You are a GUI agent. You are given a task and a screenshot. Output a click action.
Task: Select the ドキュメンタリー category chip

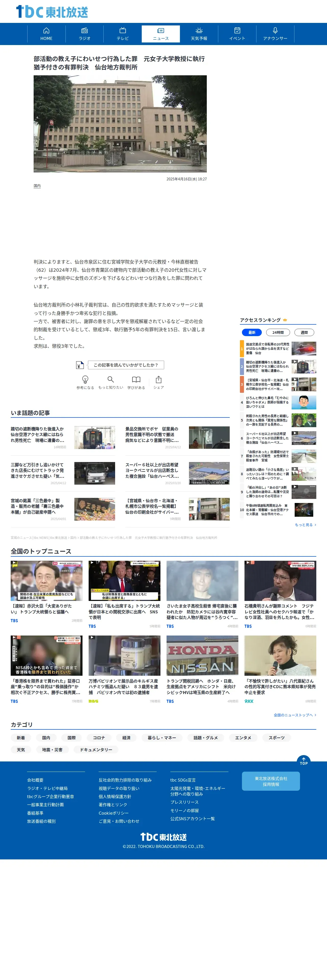(x=96, y=750)
